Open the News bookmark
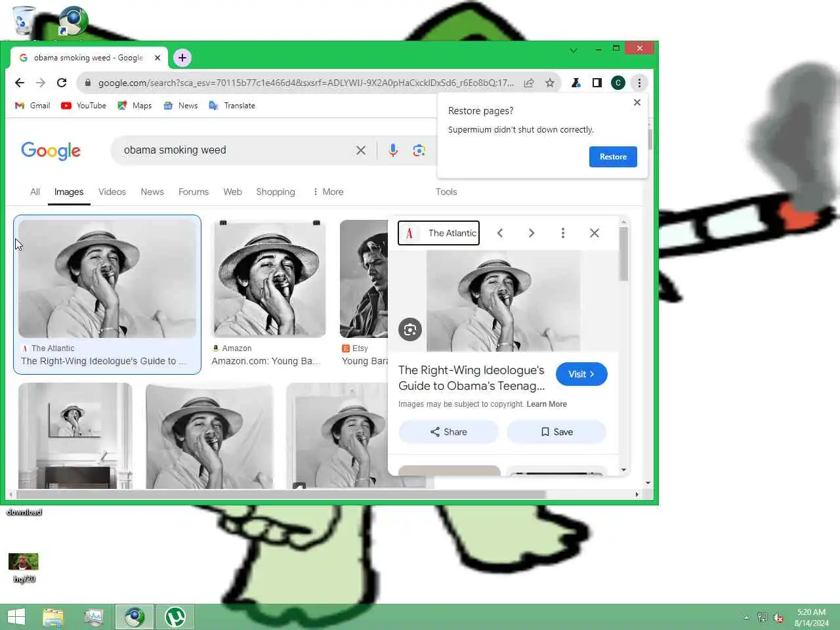840x630 pixels. pyautogui.click(x=180, y=106)
